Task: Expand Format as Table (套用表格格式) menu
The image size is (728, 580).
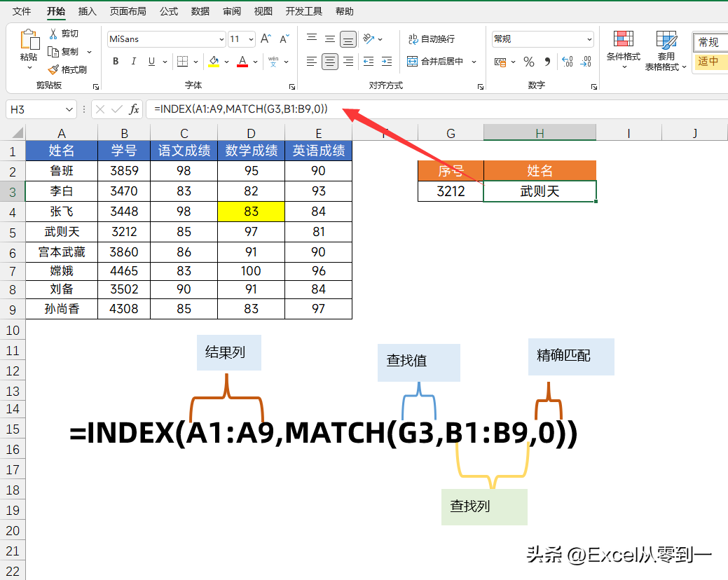Action: [666, 50]
